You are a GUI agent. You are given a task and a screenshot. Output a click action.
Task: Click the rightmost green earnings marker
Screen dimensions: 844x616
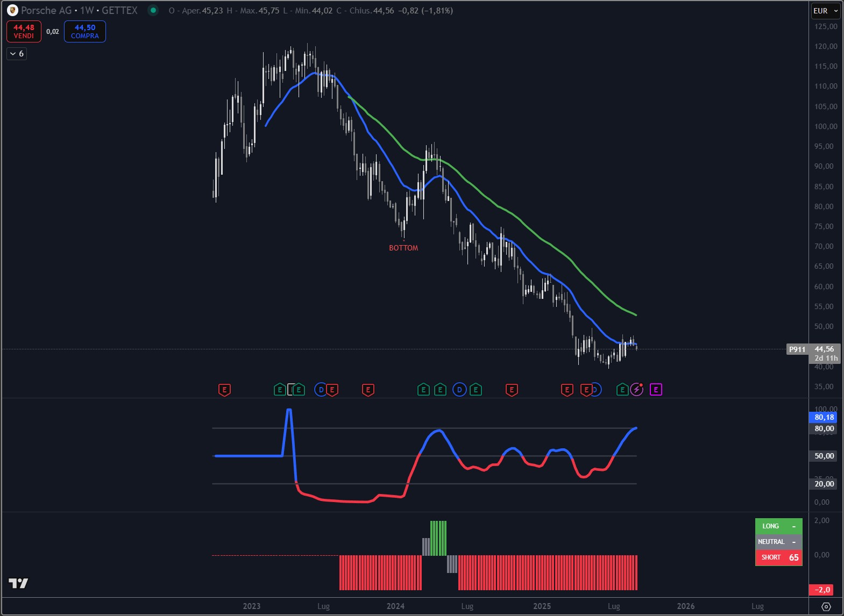(x=622, y=390)
